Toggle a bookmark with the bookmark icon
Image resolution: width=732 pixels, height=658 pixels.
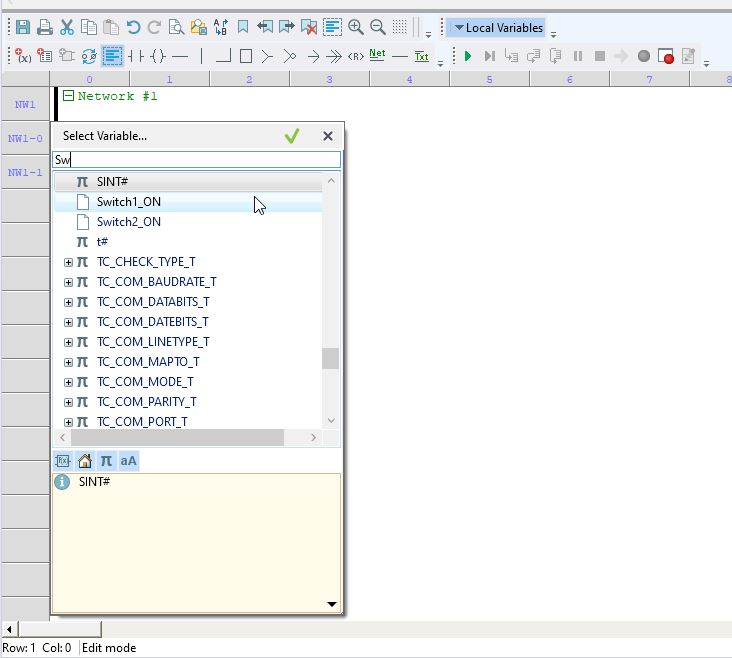[243, 27]
